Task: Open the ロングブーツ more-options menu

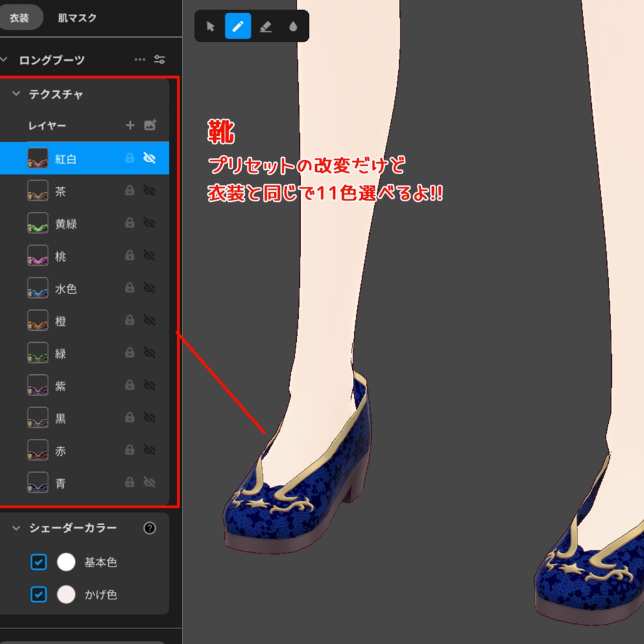Action: tap(140, 60)
